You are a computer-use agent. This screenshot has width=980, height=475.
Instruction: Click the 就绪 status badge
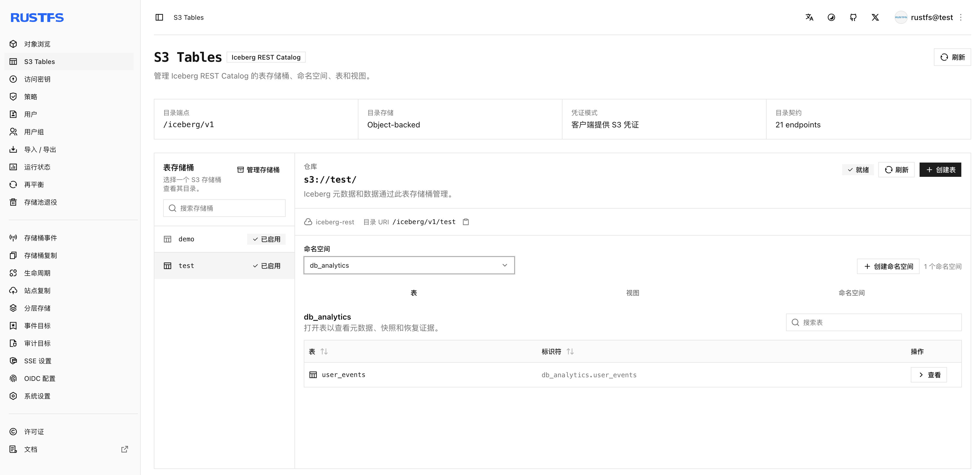click(858, 170)
